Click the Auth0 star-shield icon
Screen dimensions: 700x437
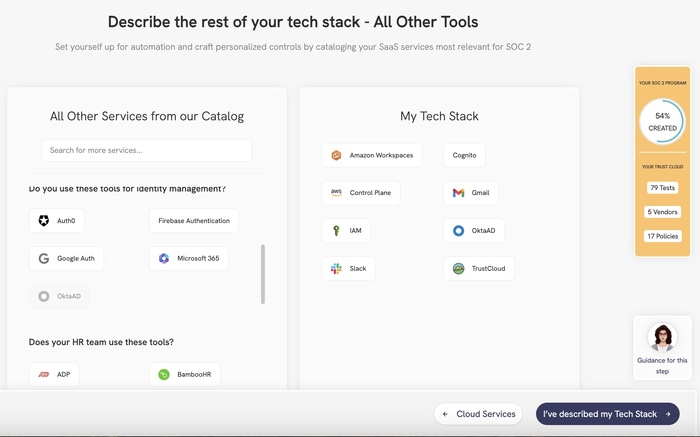pyautogui.click(x=44, y=221)
